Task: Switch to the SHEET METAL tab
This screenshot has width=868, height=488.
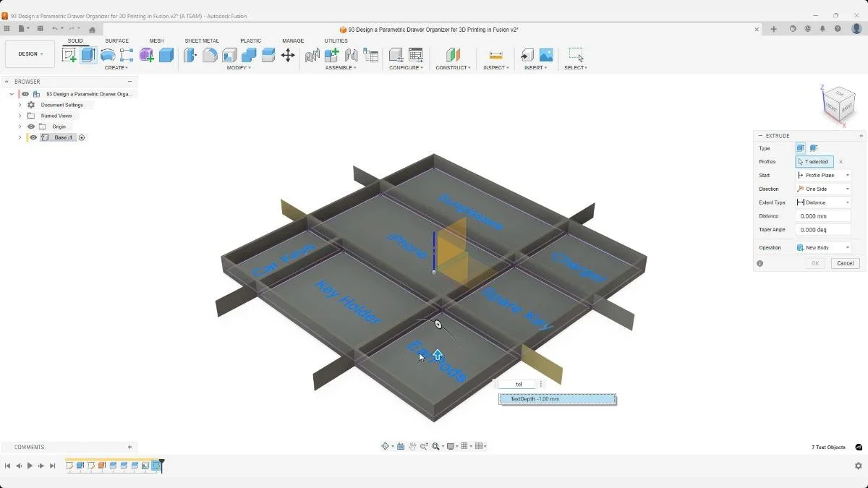Action: click(202, 41)
